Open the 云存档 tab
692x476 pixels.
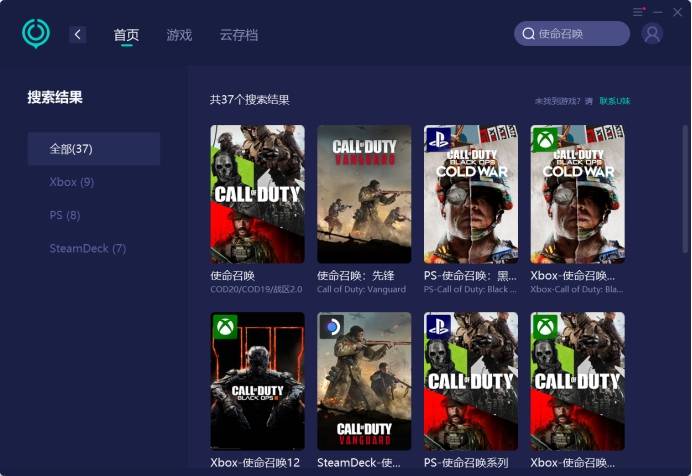tap(239, 35)
